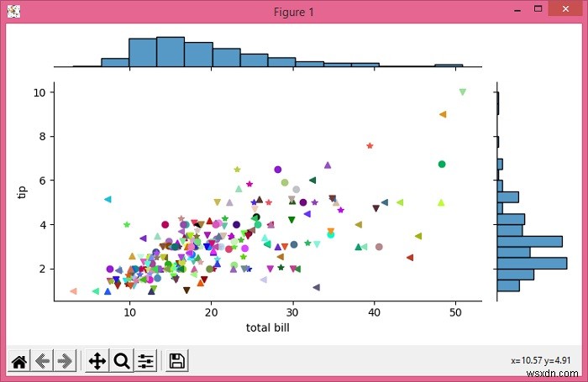Click the purple up-triangle near bill 34

coord(328,165)
